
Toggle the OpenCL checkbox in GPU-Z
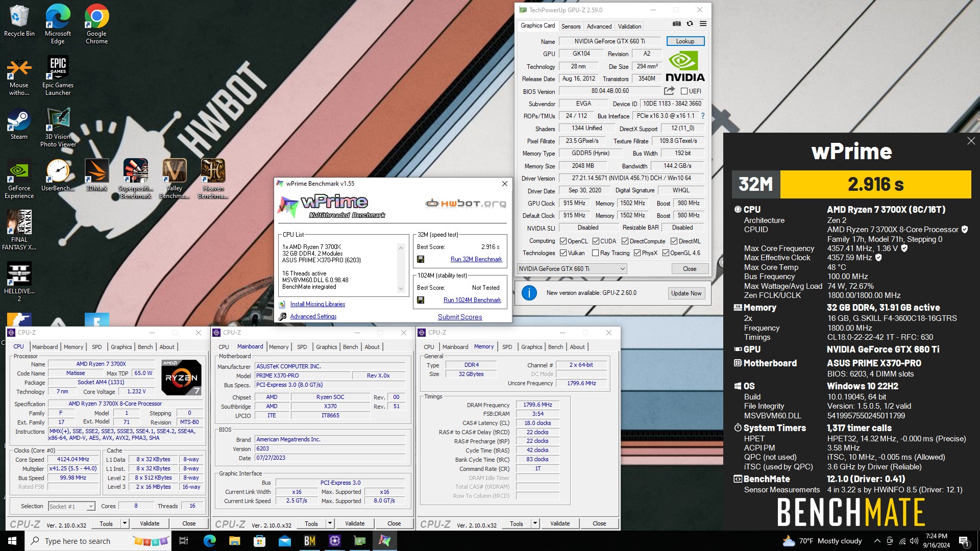click(x=563, y=241)
